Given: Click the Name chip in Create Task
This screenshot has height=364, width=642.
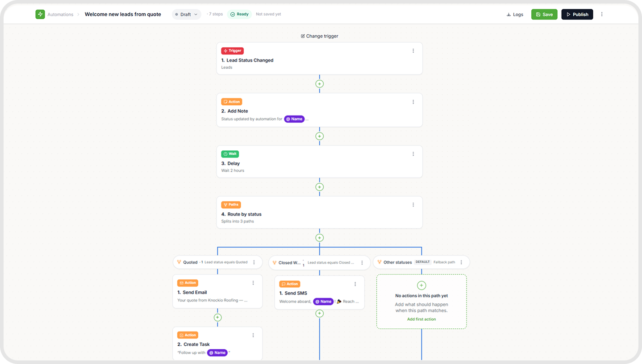Looking at the screenshot, I should coord(217,352).
